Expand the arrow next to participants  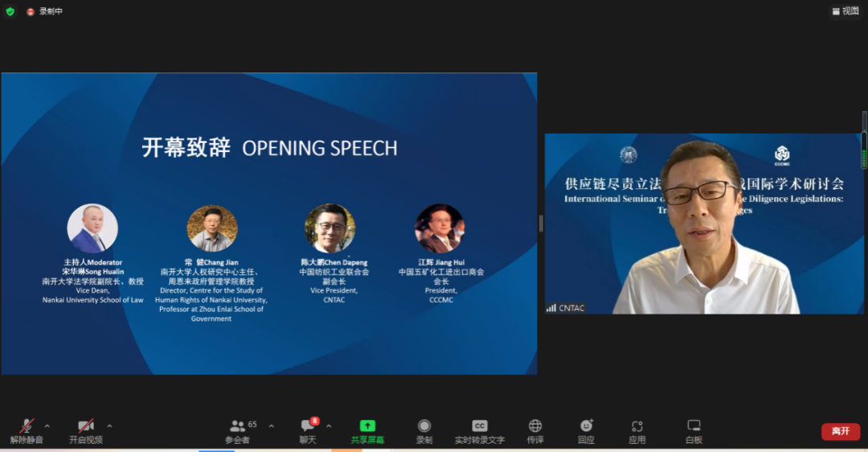tap(271, 425)
